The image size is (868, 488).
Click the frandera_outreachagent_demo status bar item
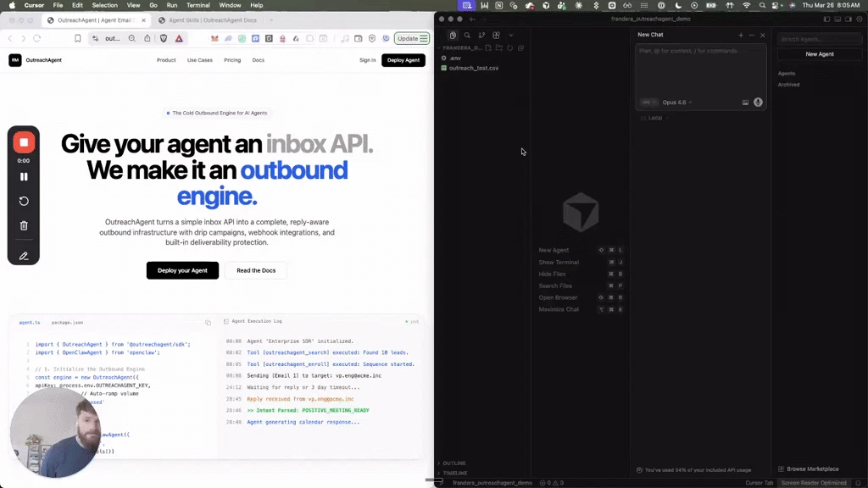pyautogui.click(x=492, y=482)
